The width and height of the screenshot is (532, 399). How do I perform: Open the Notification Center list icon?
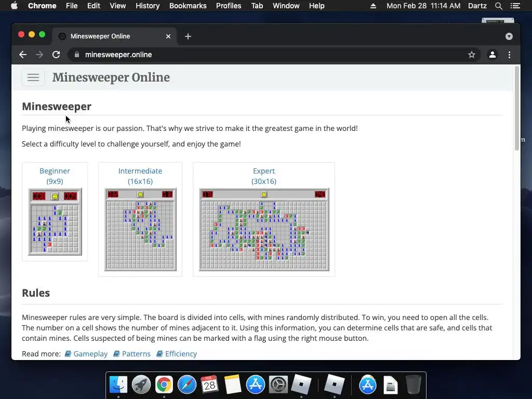[515, 6]
